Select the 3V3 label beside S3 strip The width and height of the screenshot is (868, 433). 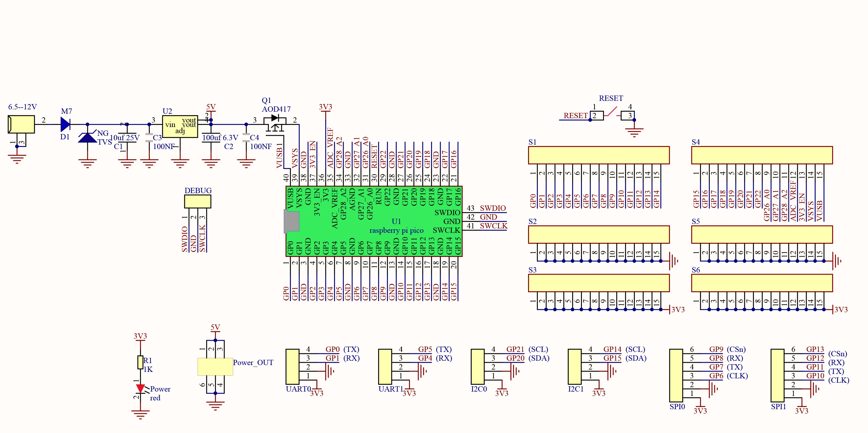point(678,310)
